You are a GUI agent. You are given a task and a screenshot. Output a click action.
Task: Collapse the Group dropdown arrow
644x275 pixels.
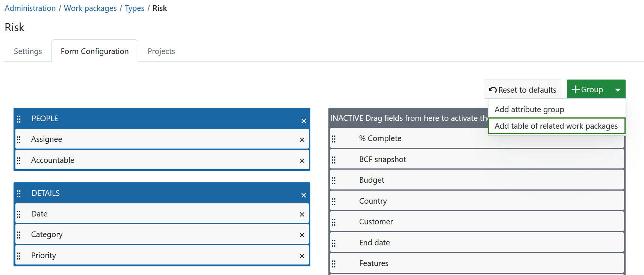[618, 90]
